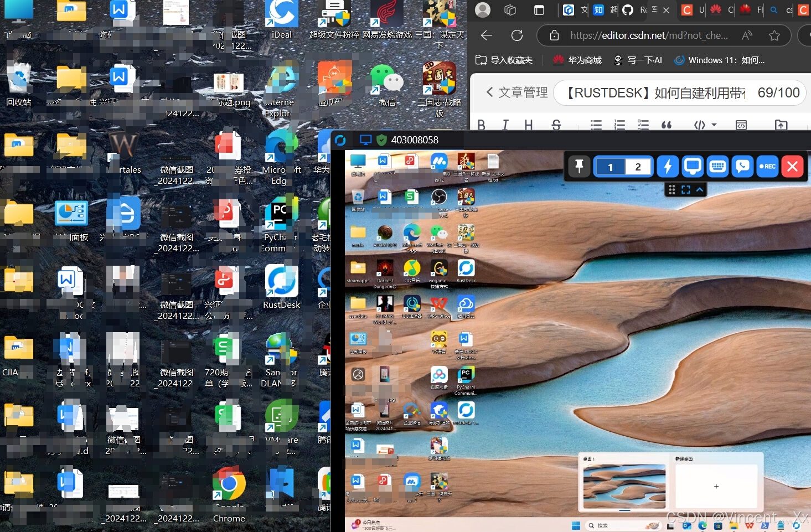811x532 pixels.
Task: Open 导入收藏夹 bookmark
Action: pos(504,60)
